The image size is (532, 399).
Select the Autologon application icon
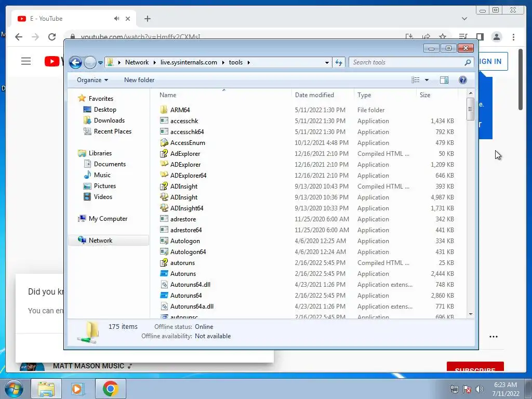click(x=164, y=241)
